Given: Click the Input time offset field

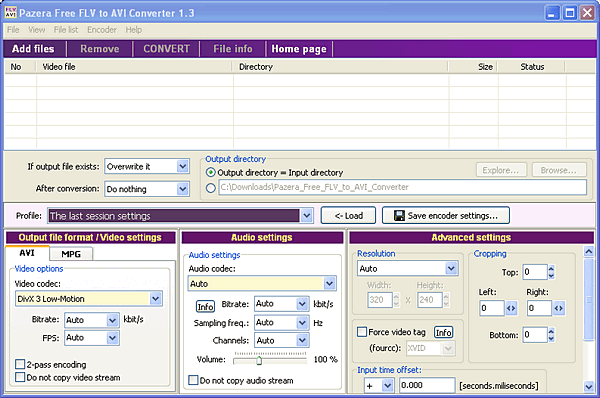Looking at the screenshot, I should click(x=427, y=385).
